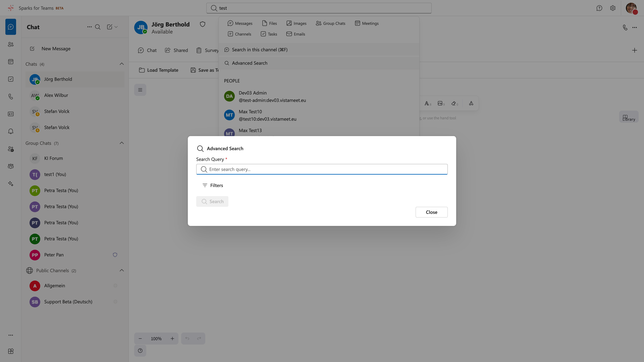Choose Search in this channel option
The width and height of the screenshot is (644, 362).
319,50
